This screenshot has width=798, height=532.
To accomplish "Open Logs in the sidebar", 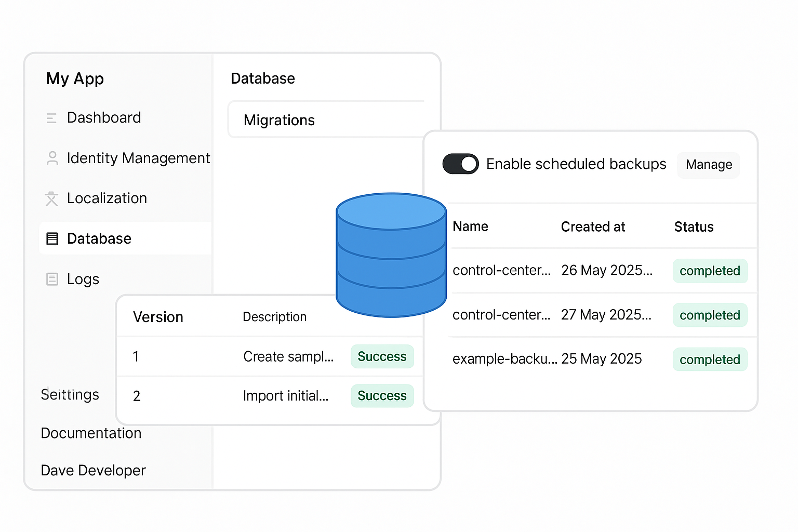I will [83, 279].
